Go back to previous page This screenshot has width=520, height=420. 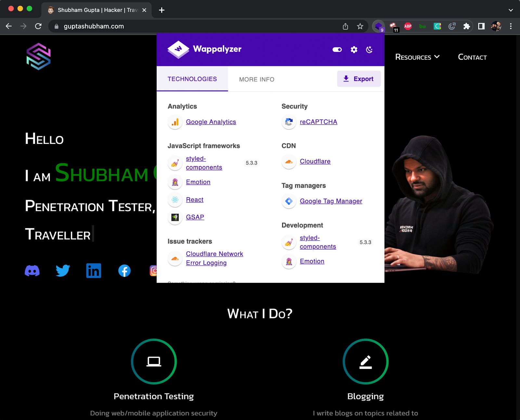pyautogui.click(x=9, y=26)
